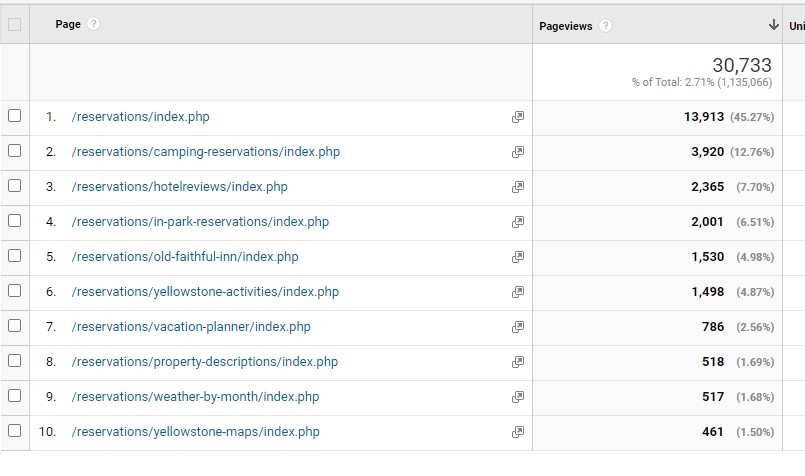Click the Page column header
The height and width of the screenshot is (476, 805).
coord(68,24)
